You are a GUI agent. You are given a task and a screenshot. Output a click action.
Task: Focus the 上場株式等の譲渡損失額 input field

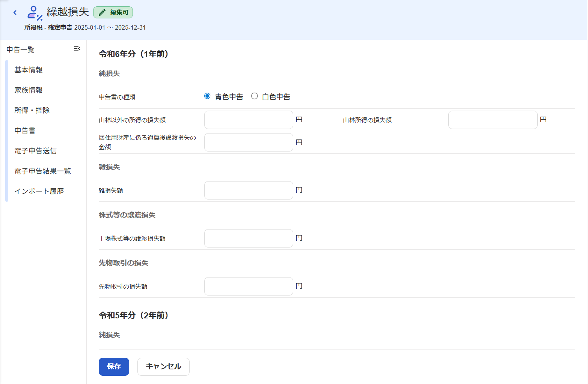click(x=249, y=238)
